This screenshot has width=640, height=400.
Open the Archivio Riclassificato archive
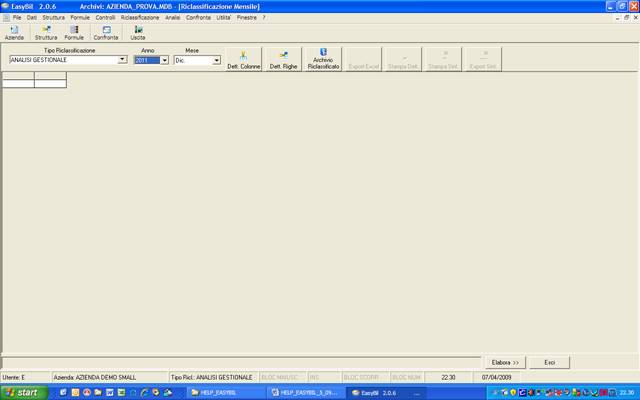click(323, 59)
